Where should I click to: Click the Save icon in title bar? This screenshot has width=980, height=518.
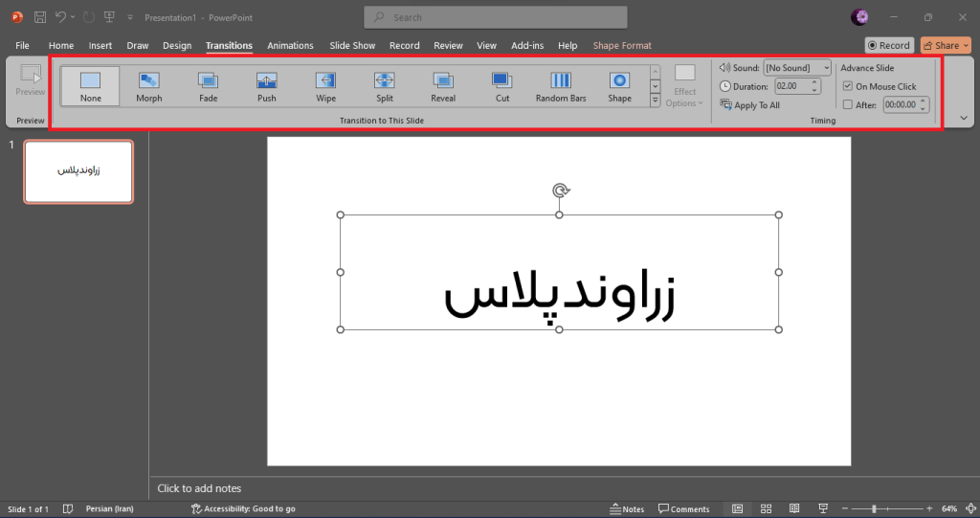(40, 17)
